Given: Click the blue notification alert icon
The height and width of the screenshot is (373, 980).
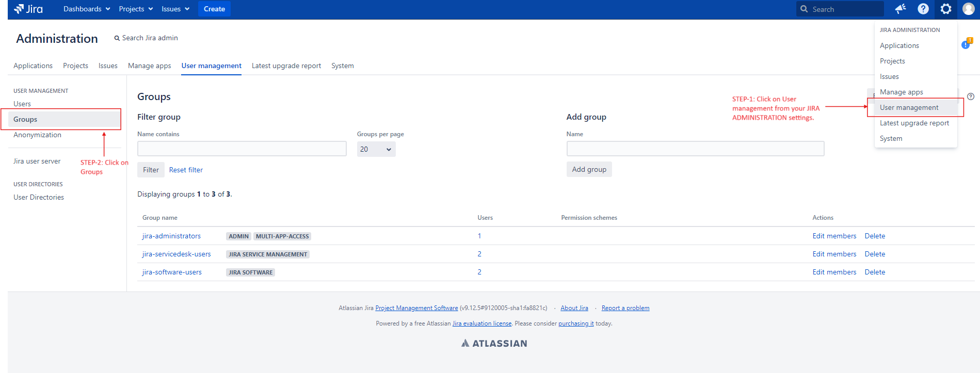Looking at the screenshot, I should (966, 45).
